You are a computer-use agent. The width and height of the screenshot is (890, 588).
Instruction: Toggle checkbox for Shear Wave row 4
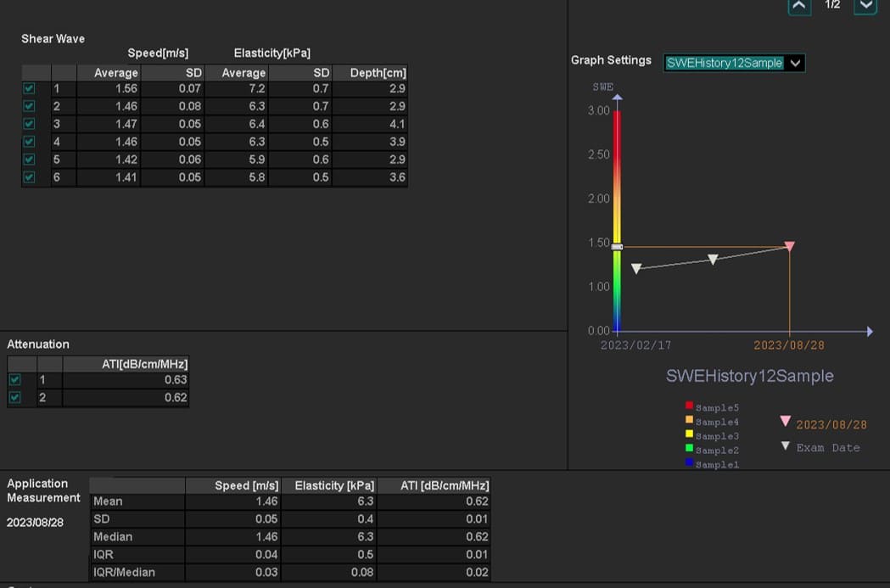[29, 142]
